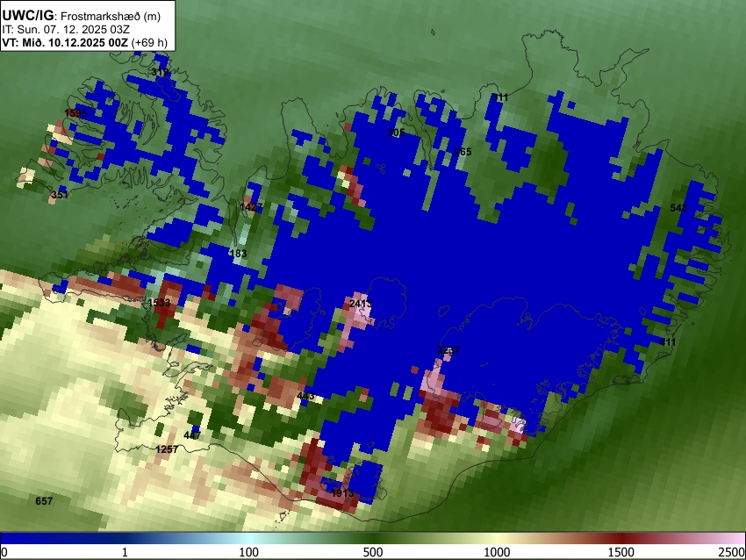The image size is (746, 560).
Task: Click the legend tick label 1000
Action: coord(497,552)
